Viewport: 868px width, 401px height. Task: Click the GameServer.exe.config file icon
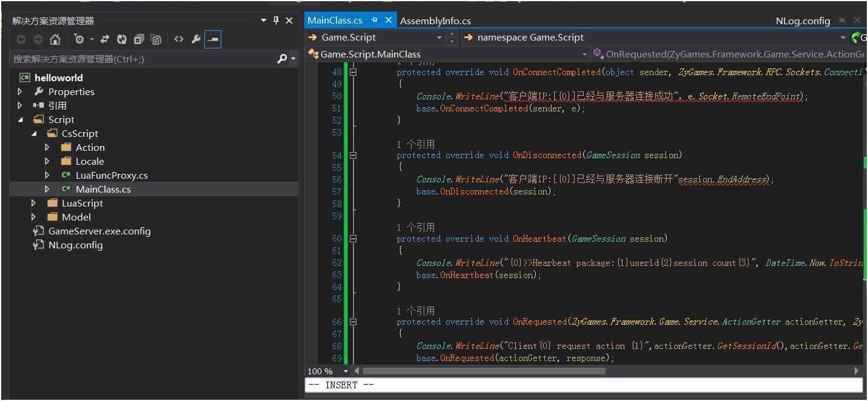(x=39, y=231)
